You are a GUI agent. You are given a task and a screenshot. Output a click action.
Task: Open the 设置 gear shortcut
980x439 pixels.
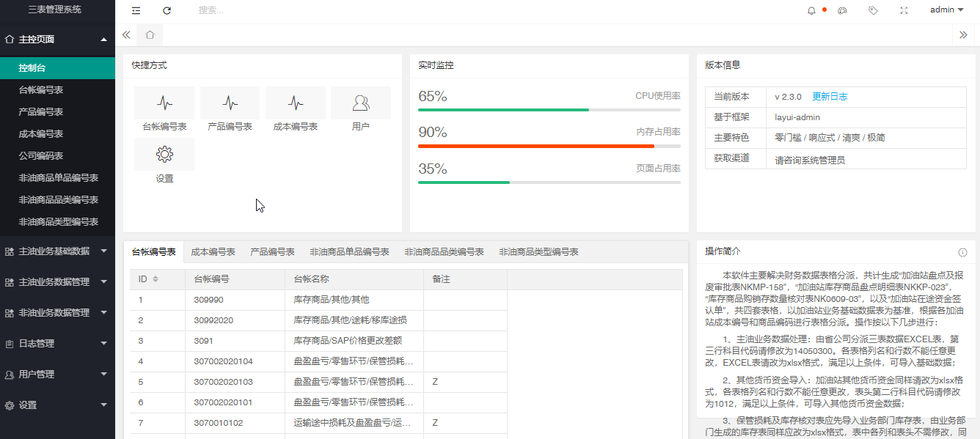click(164, 155)
